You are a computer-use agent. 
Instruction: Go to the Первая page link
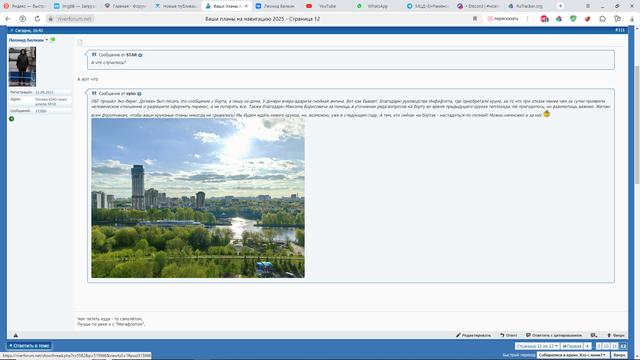point(572,346)
